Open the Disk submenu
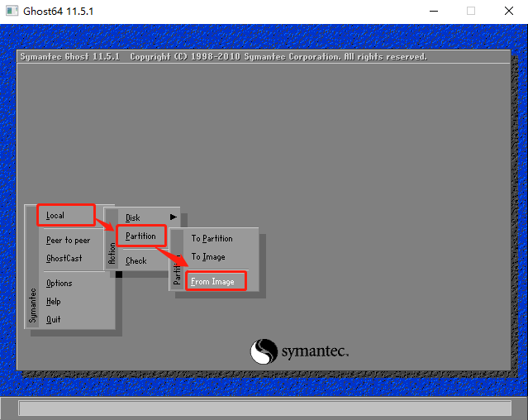The image size is (528, 420). [x=133, y=217]
